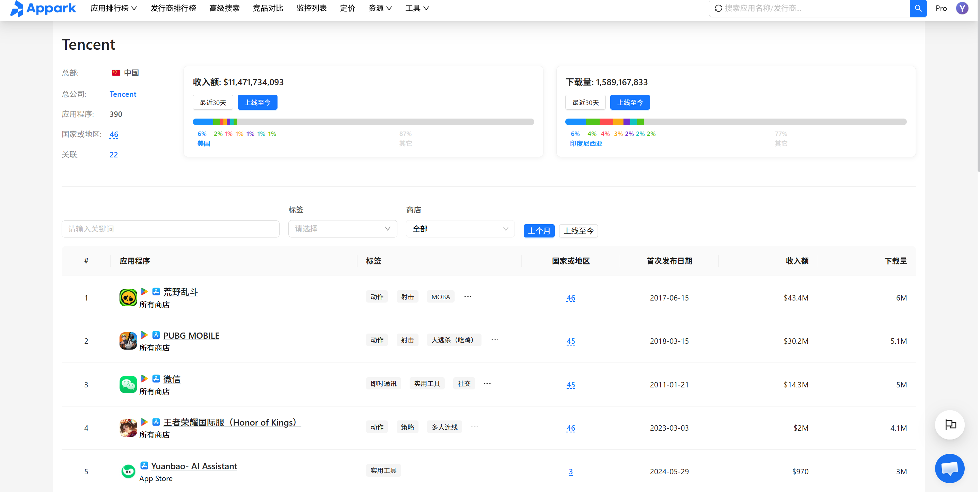Click the blue search magnifier button
This screenshot has height=492, width=980.
[918, 8]
